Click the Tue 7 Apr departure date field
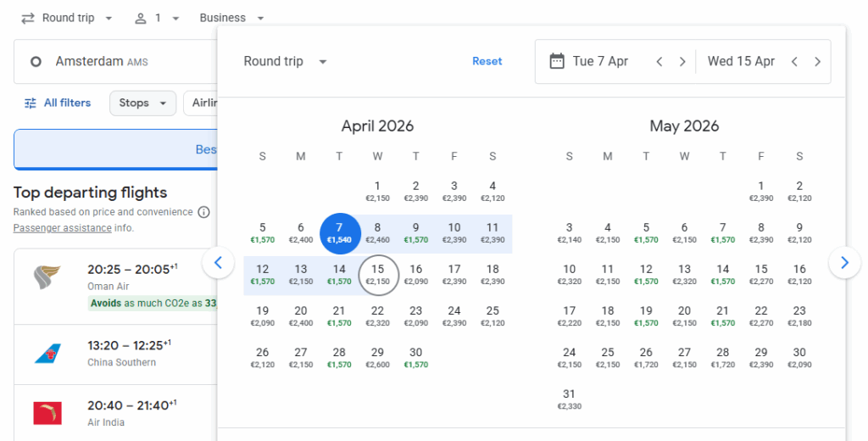Screen dimensions: 868x441 (x=601, y=62)
